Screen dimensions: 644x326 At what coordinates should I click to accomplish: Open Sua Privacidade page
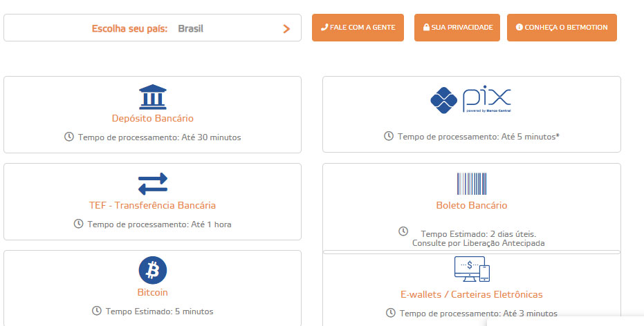tap(457, 28)
